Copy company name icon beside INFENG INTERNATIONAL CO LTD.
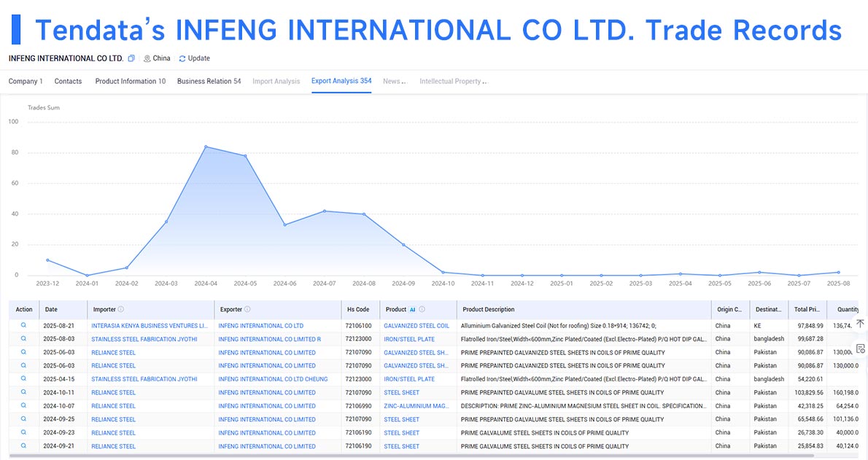 click(131, 58)
